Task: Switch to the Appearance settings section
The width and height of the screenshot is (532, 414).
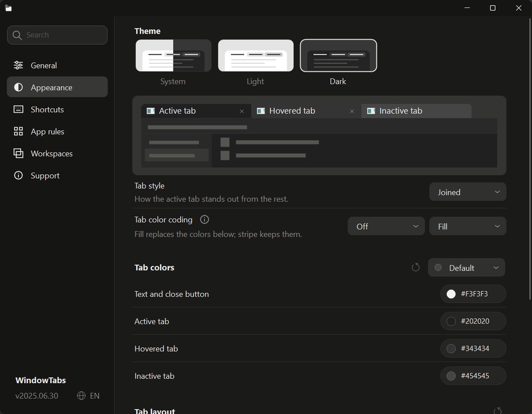Action: (57, 87)
